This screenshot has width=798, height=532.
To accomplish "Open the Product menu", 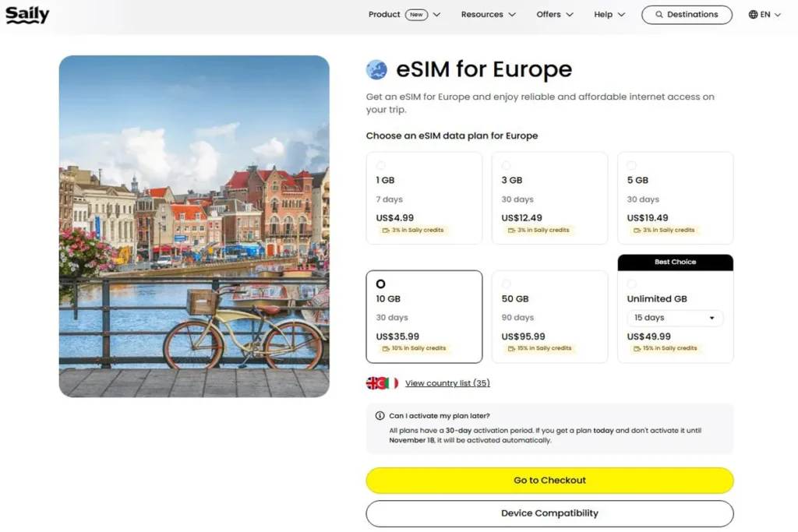I will [385, 14].
